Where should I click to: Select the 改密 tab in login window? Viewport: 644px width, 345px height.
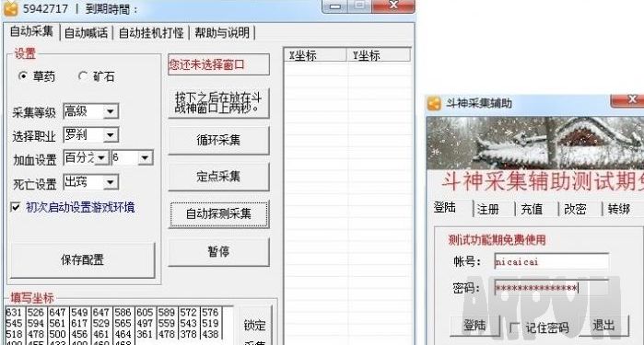575,209
